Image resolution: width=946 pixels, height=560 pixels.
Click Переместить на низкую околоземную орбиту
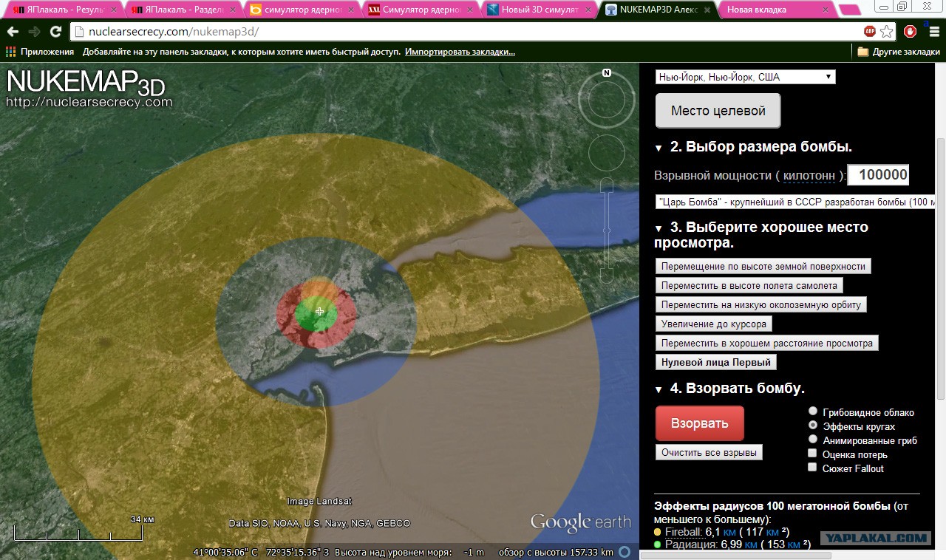point(761,304)
